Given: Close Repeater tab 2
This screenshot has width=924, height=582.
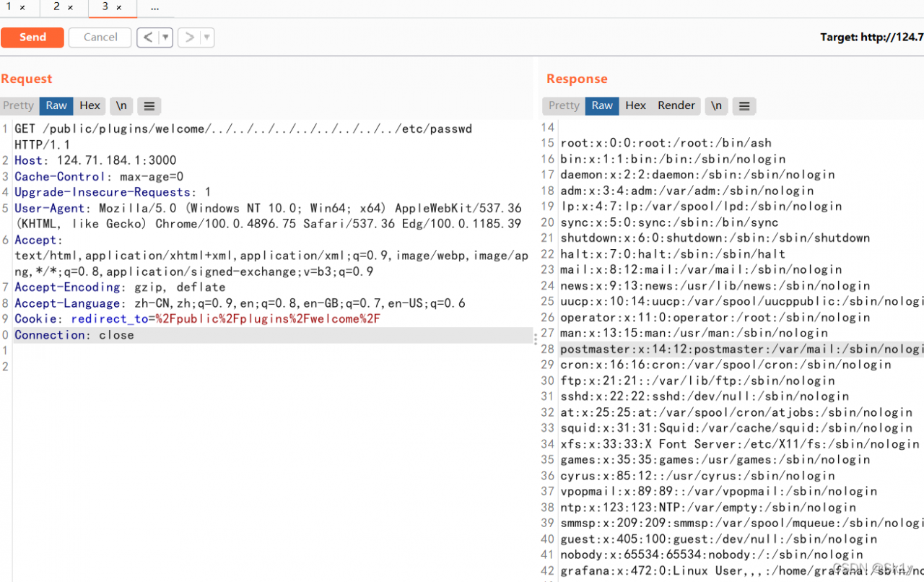Looking at the screenshot, I should [x=70, y=7].
